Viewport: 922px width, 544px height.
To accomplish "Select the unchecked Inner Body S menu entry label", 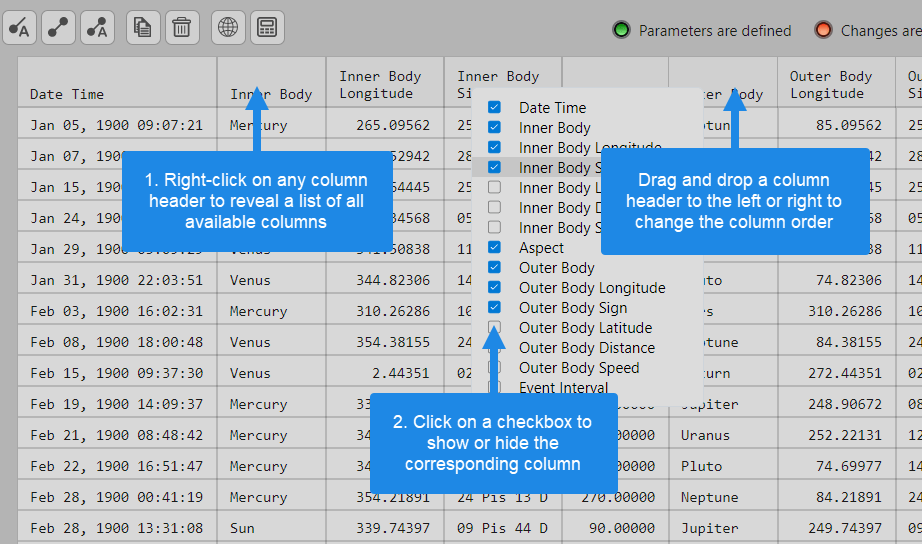I will [x=560, y=228].
